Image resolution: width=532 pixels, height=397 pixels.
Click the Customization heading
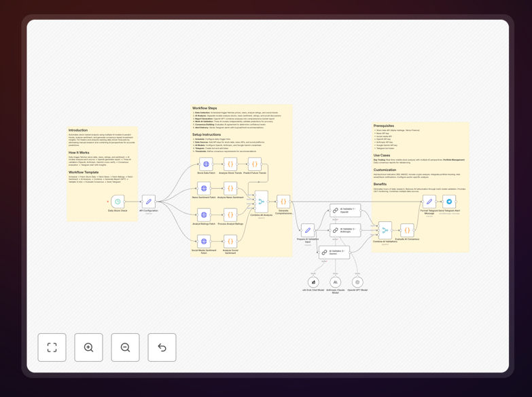click(x=385, y=170)
